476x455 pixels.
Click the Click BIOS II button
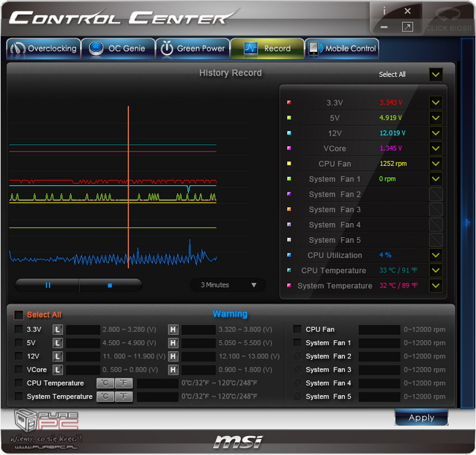point(449,20)
